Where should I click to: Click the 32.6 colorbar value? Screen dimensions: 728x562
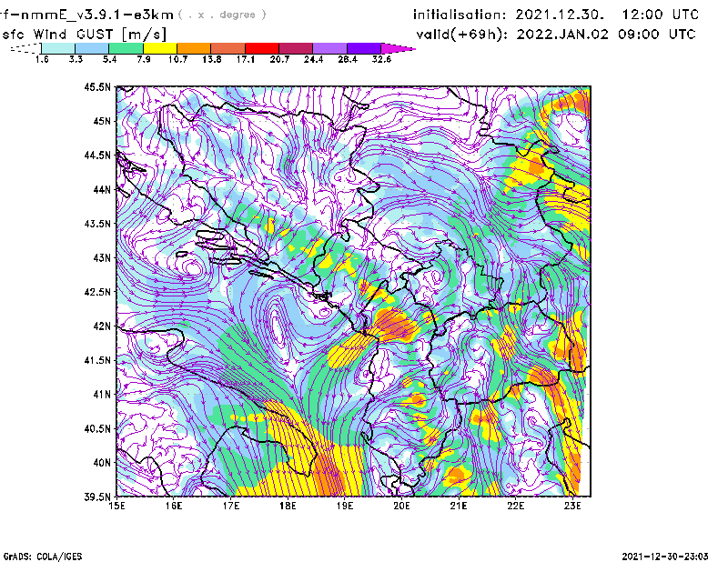pyautogui.click(x=381, y=59)
